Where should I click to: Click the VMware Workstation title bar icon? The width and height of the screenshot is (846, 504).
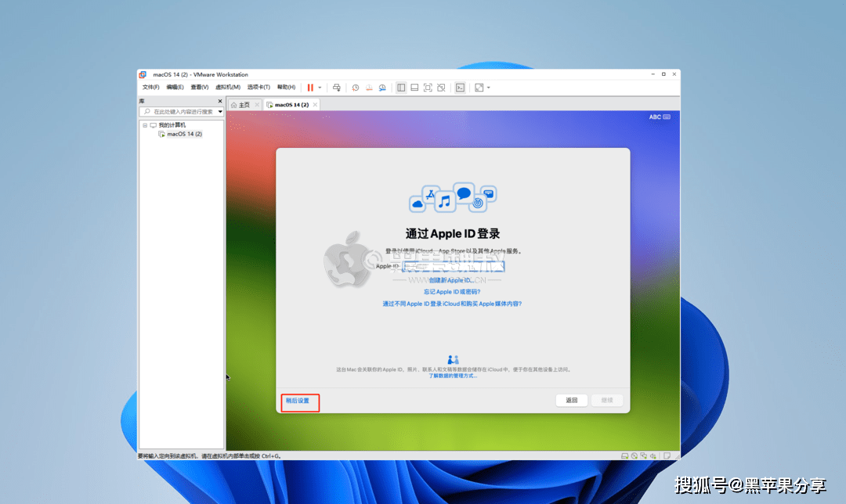tap(143, 74)
